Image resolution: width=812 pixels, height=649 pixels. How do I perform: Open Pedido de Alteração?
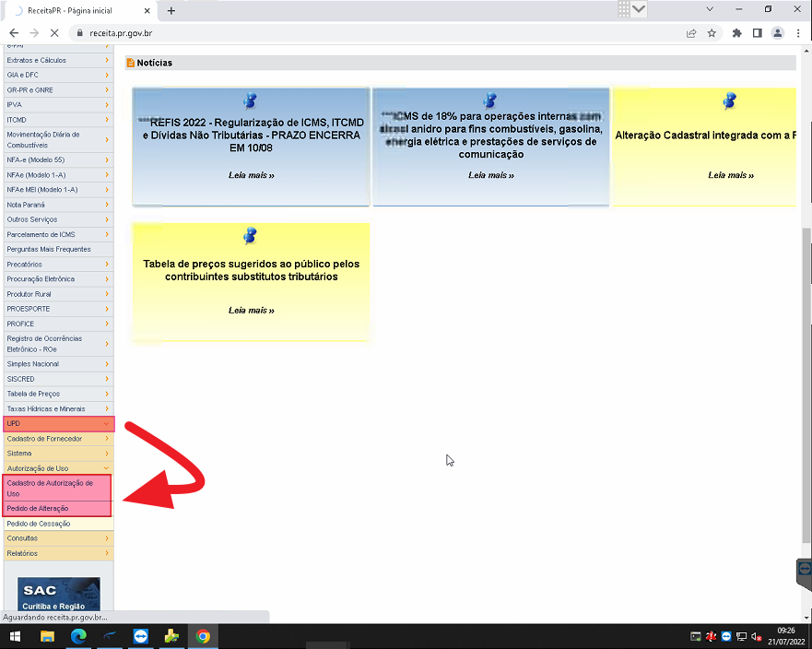click(57, 509)
